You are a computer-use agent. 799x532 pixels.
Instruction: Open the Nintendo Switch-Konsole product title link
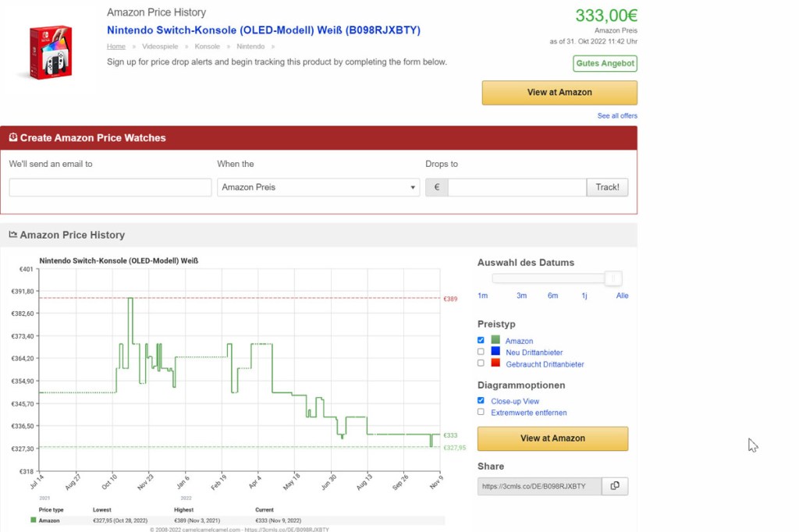tap(264, 30)
